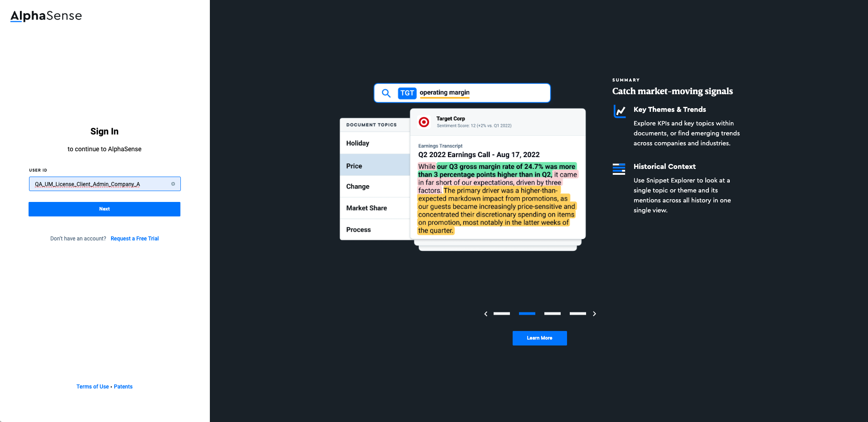This screenshot has width=868, height=422.
Task: Click the Target Corp bullseye logo
Action: point(424,122)
